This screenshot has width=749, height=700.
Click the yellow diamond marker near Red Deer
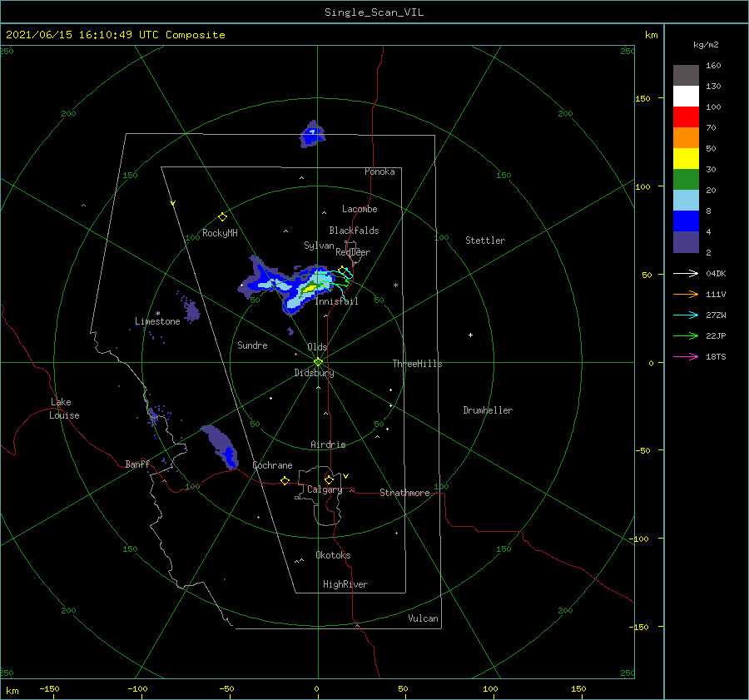[343, 271]
